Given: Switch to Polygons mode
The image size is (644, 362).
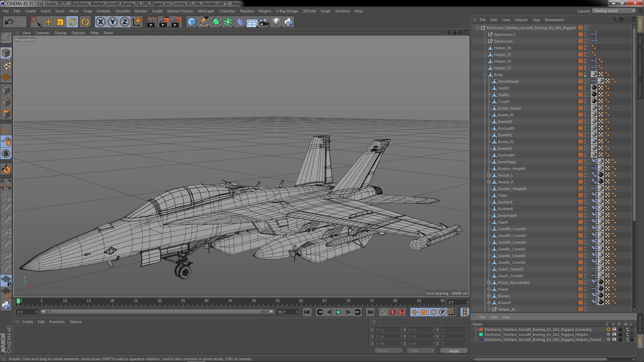Looking at the screenshot, I should click(x=6, y=114).
